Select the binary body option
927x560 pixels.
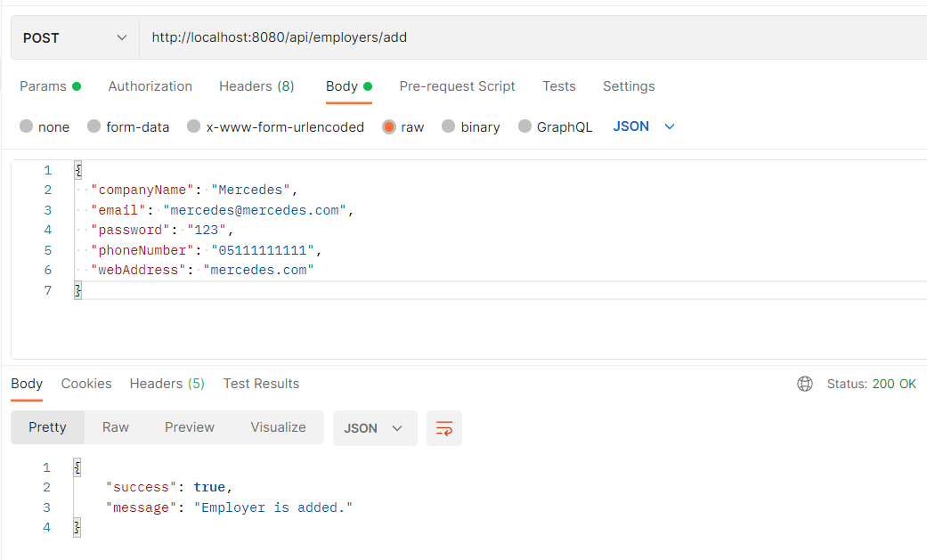pyautogui.click(x=470, y=126)
